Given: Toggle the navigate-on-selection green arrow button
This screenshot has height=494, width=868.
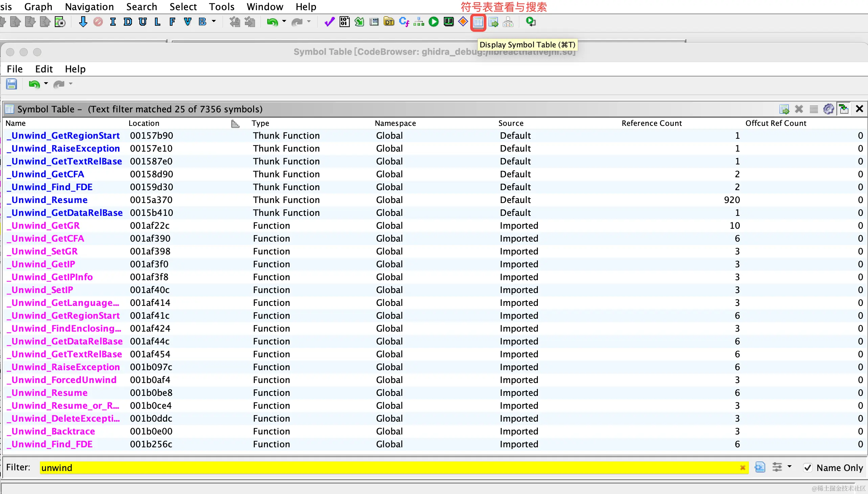Looking at the screenshot, I should (x=844, y=109).
